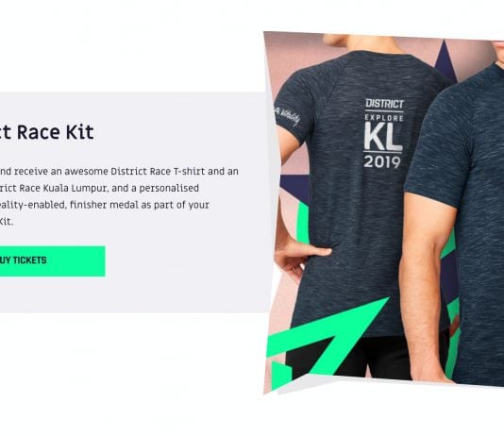Click the green BUY TICKETS button

(53, 260)
